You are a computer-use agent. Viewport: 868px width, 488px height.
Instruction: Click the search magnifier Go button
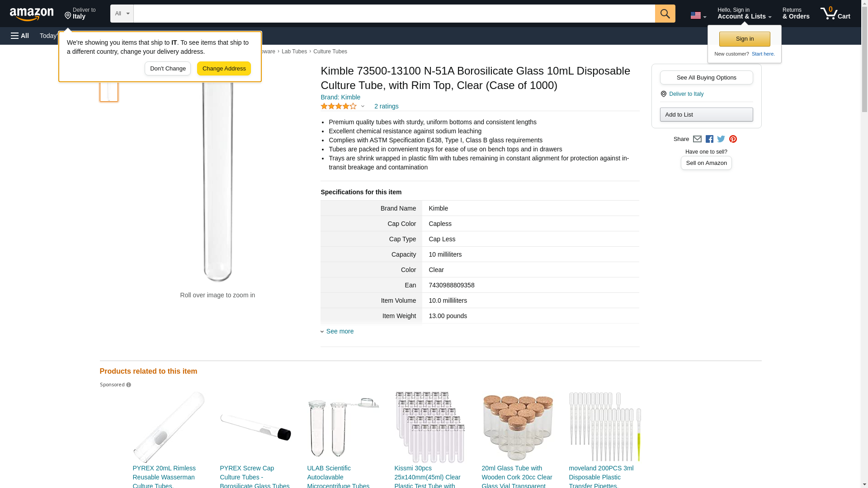(x=665, y=14)
